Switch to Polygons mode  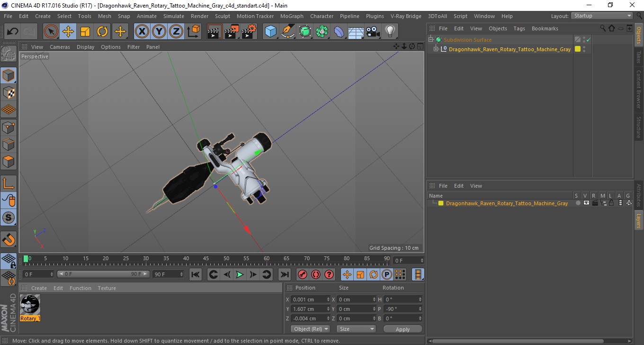[x=9, y=161]
